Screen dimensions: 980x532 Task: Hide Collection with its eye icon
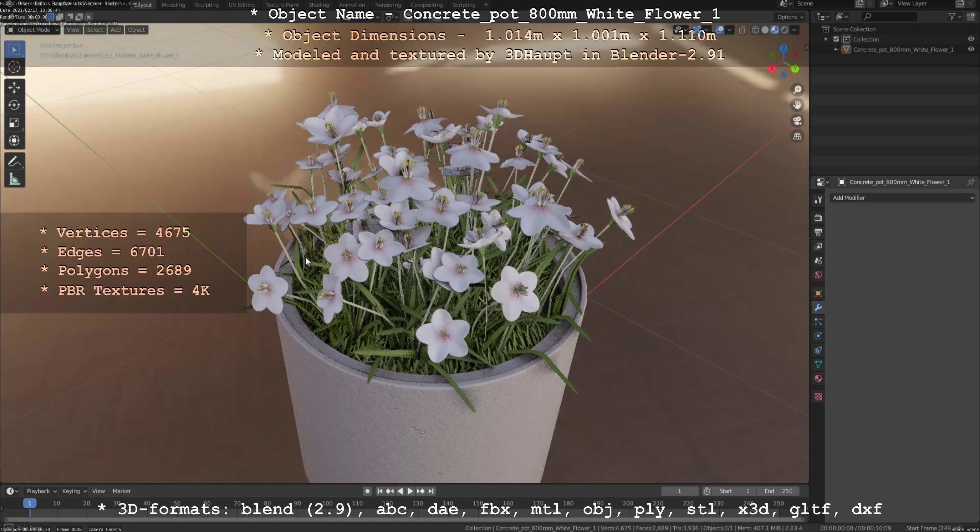click(971, 39)
